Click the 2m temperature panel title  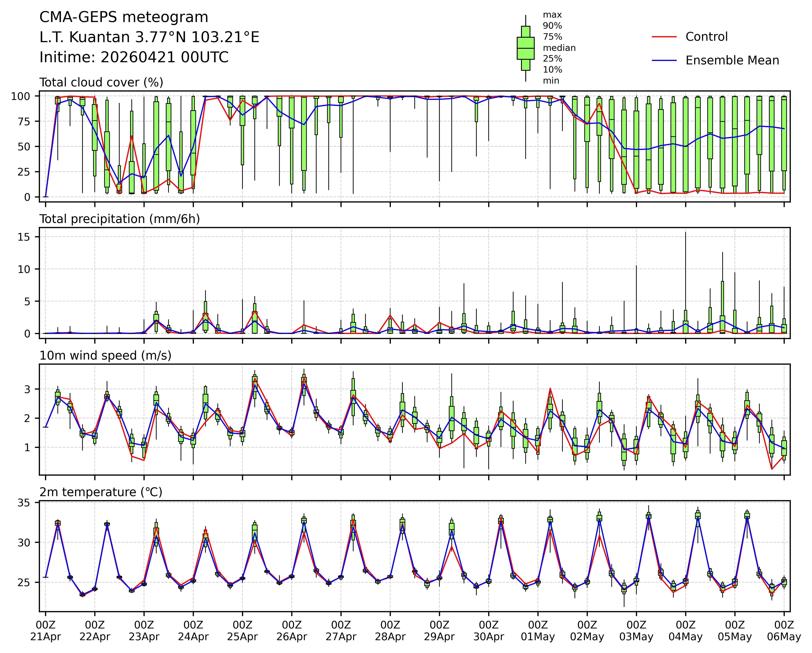click(x=101, y=492)
